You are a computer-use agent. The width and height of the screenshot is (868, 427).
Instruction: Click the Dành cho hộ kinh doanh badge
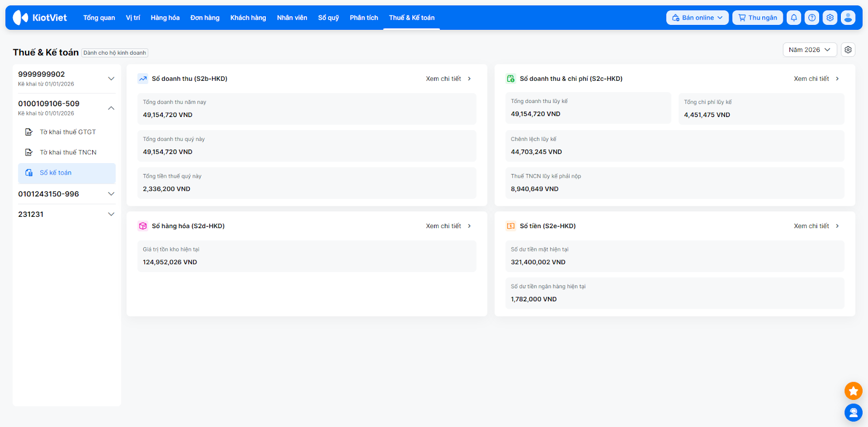pyautogui.click(x=114, y=53)
